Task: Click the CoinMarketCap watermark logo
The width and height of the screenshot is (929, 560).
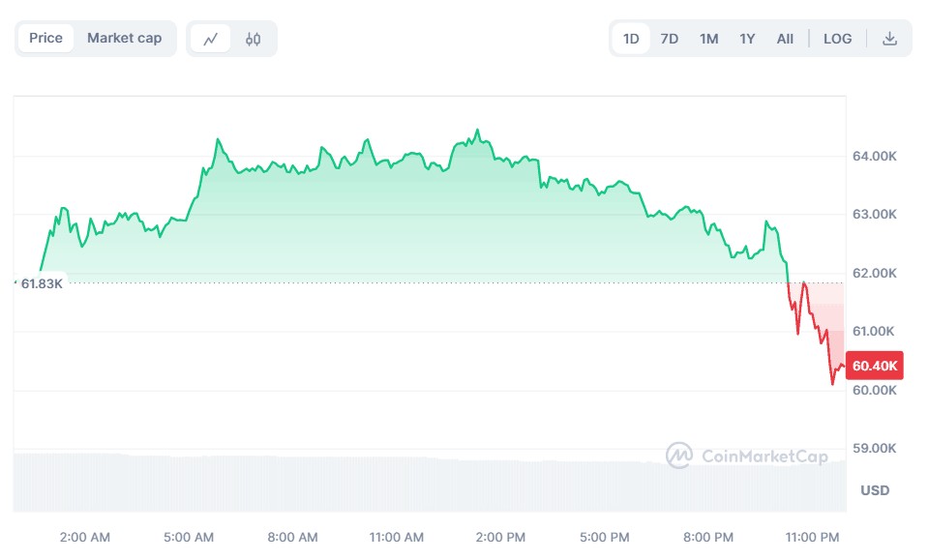Action: click(746, 456)
